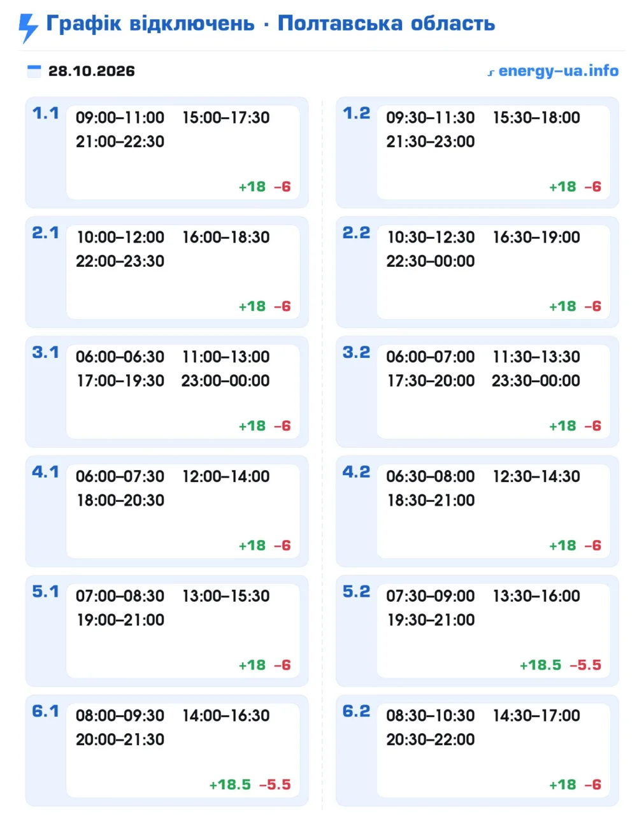Click the red –5.5 value in group 6.1
This screenshot has height=828, width=644.
click(x=275, y=785)
